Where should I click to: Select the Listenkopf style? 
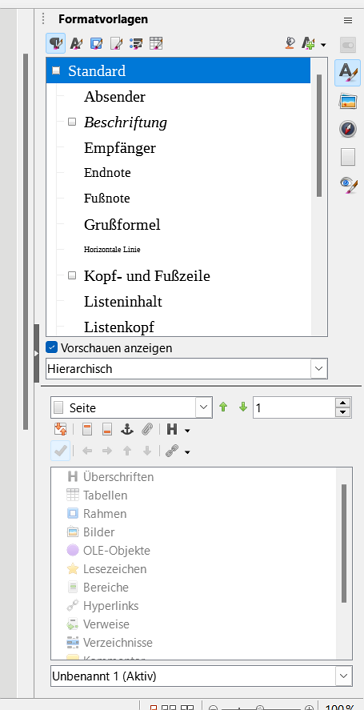pos(119,327)
